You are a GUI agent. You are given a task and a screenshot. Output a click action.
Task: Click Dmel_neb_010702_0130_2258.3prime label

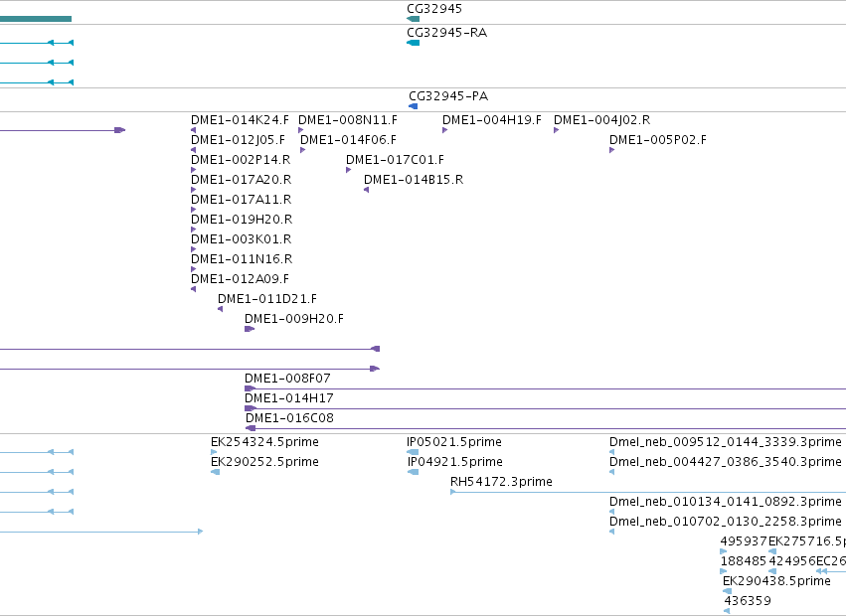point(725,522)
